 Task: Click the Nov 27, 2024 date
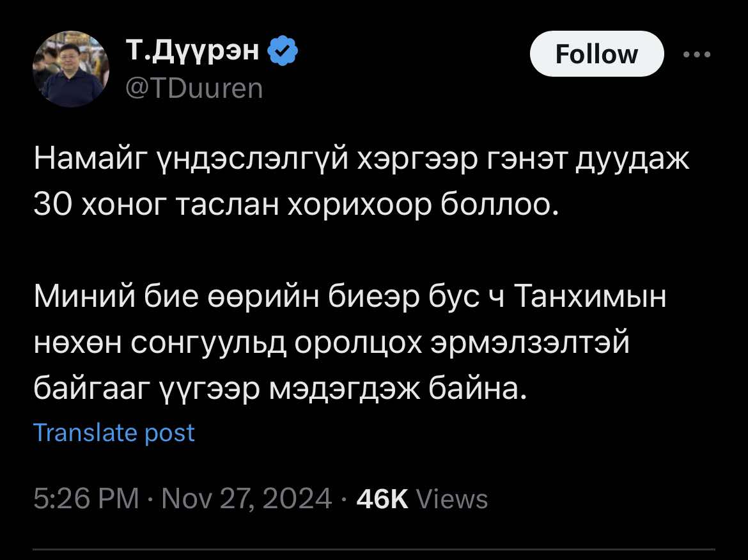(246, 499)
